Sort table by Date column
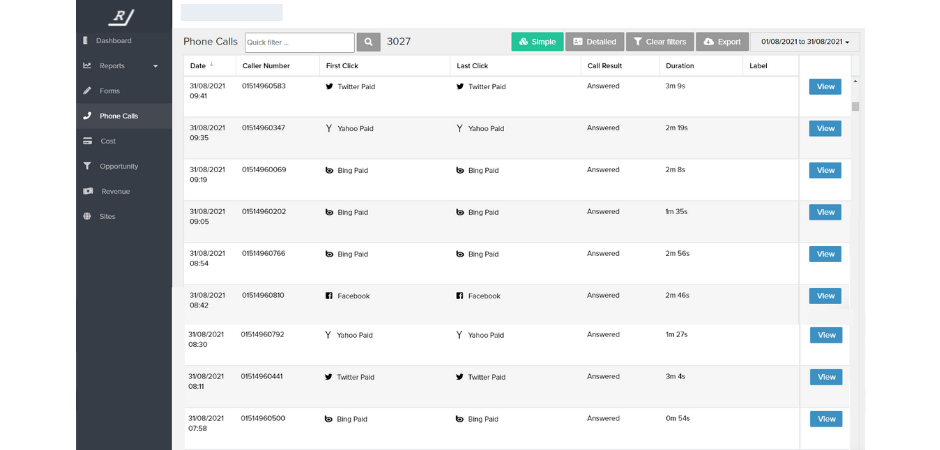The image size is (940, 450). click(198, 66)
